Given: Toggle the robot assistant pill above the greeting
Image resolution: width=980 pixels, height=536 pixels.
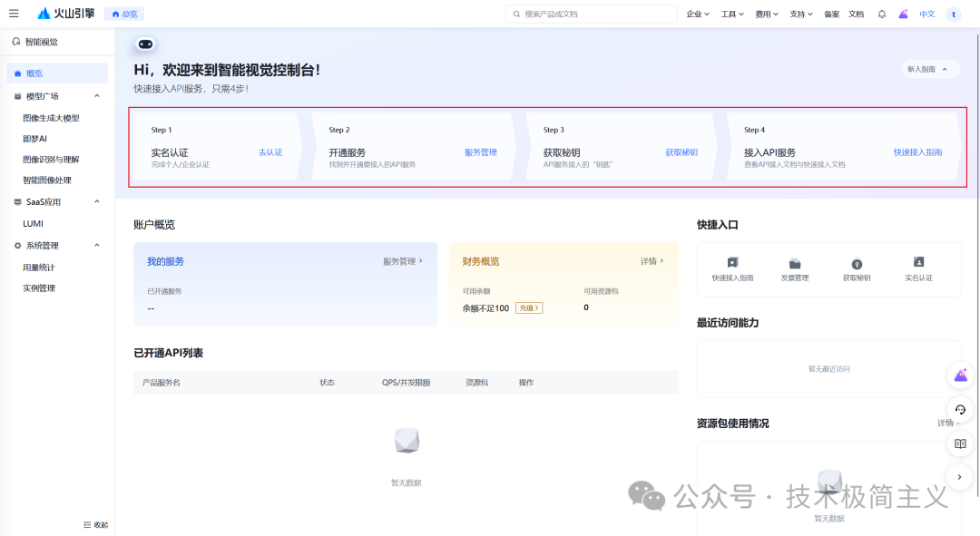Looking at the screenshot, I should point(143,43).
